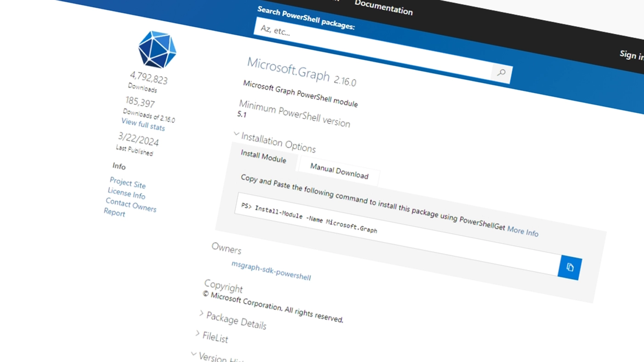Expand the FileList section
This screenshot has height=362, width=644.
pyautogui.click(x=214, y=337)
